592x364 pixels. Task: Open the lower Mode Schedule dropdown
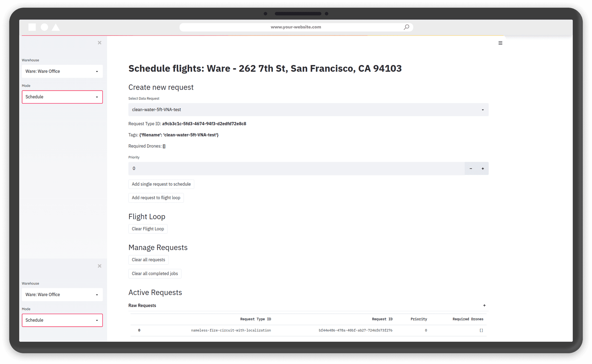click(x=62, y=320)
